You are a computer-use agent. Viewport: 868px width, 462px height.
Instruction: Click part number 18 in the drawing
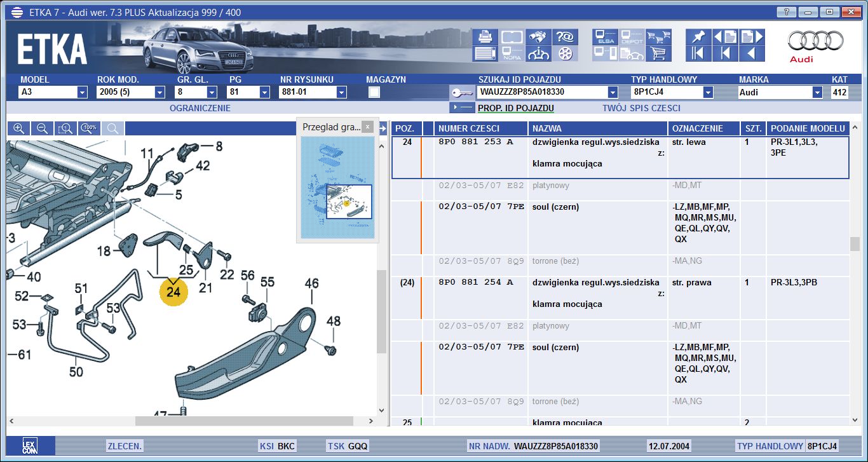(104, 251)
